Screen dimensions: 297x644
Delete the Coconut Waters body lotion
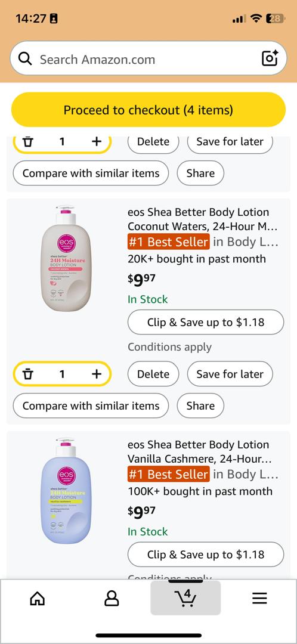coord(153,374)
